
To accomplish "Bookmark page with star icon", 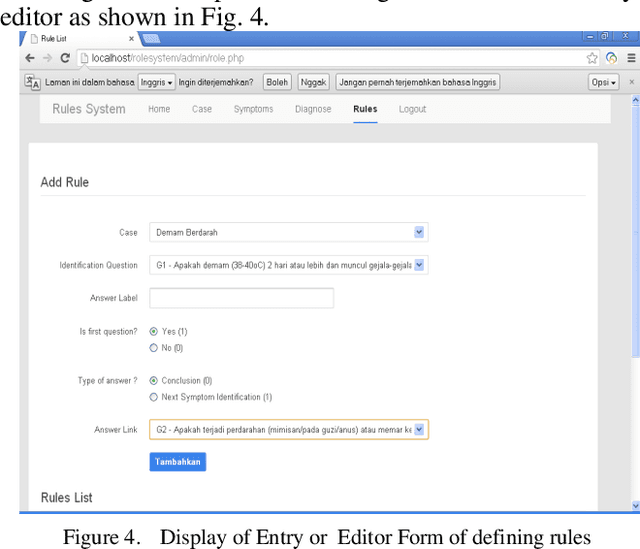I will pos(592,58).
